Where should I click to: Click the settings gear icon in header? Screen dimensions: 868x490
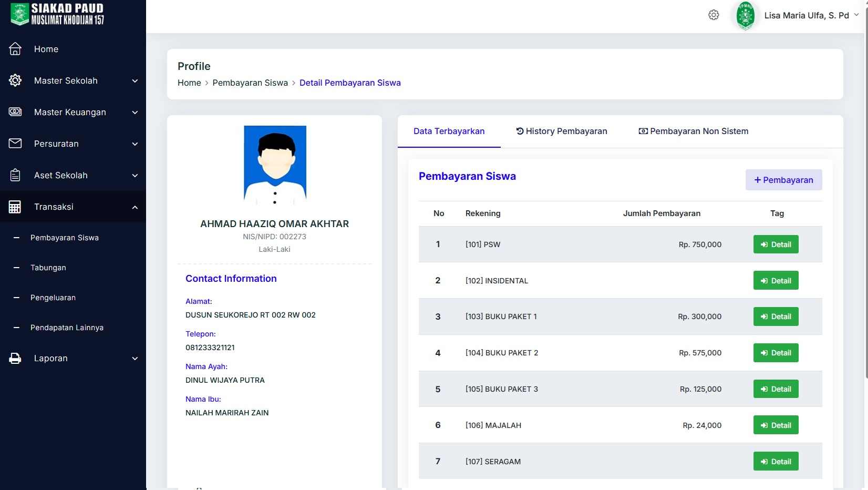pos(713,15)
